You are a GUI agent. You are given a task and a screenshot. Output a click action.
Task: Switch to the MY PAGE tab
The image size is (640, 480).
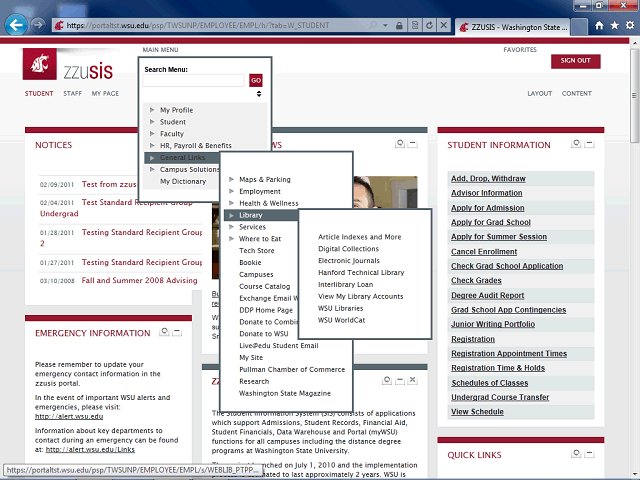pos(105,93)
